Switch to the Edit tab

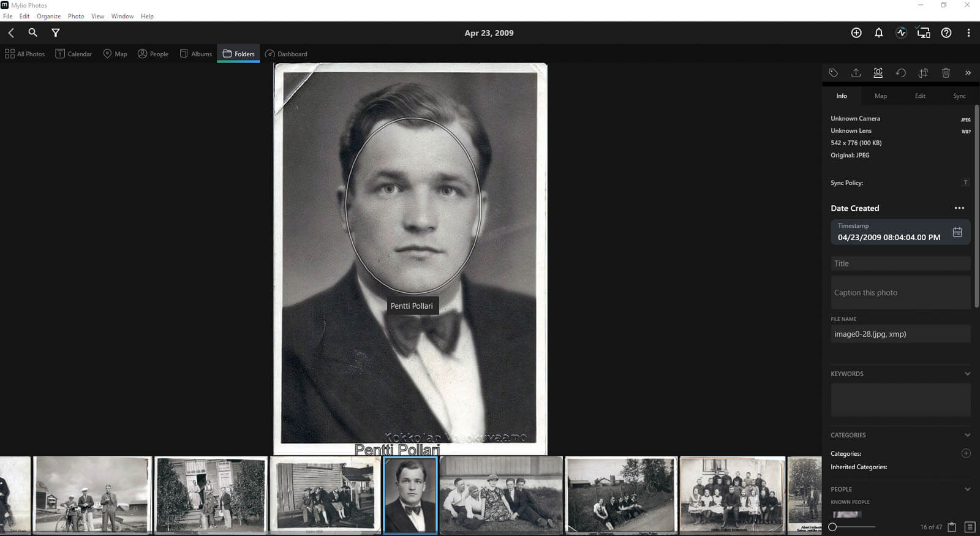[x=920, y=96]
